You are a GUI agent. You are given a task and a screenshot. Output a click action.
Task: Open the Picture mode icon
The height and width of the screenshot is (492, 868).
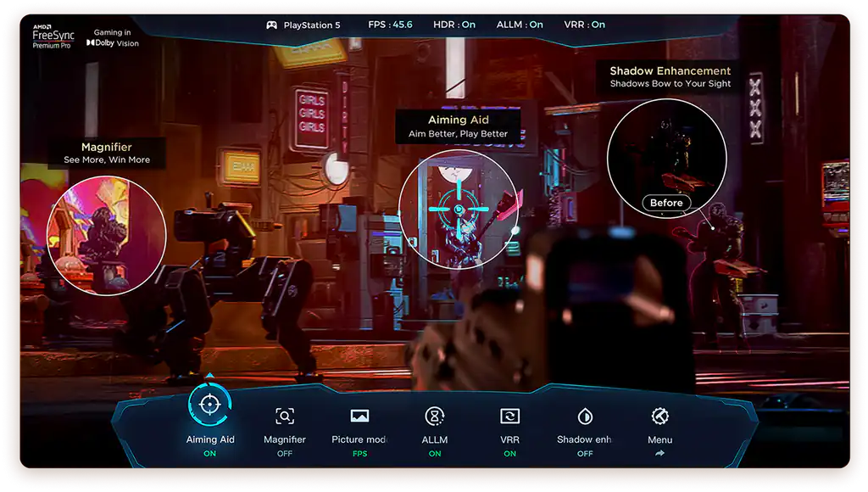click(359, 417)
